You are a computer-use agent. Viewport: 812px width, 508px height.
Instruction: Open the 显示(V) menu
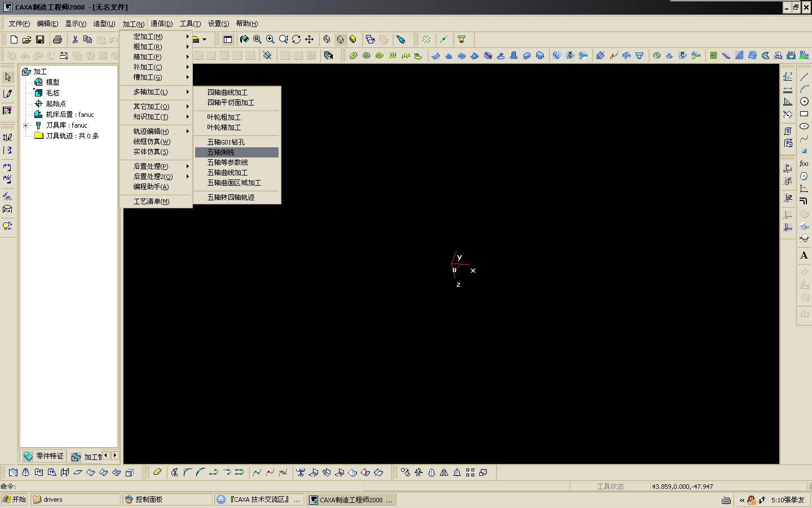point(76,24)
